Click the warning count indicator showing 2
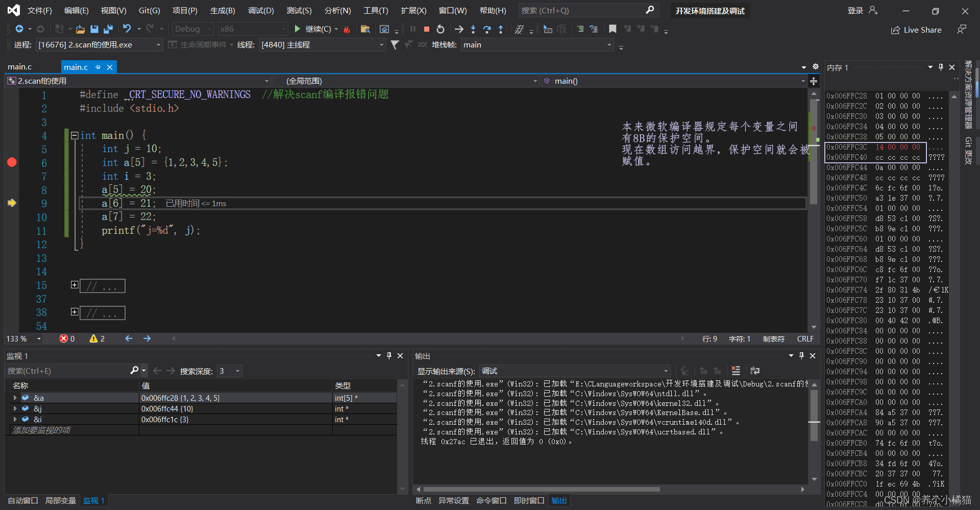 (x=97, y=338)
